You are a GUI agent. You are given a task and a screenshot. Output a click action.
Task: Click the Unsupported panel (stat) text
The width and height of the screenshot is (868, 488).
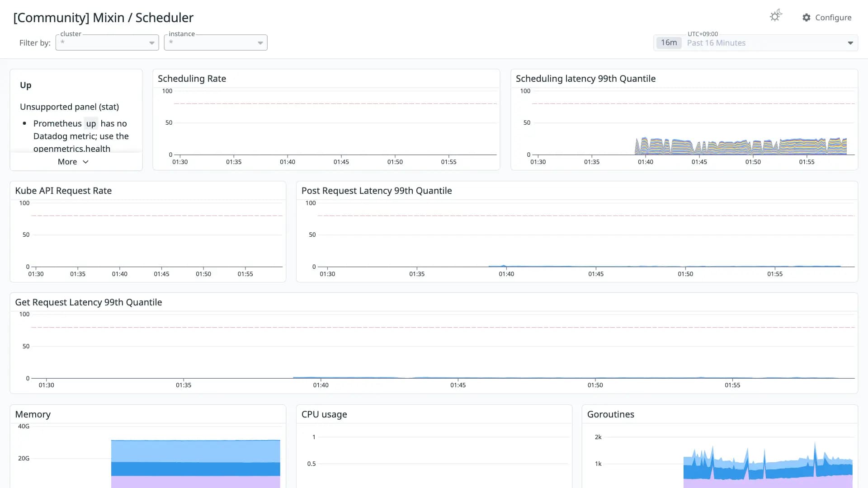point(70,107)
